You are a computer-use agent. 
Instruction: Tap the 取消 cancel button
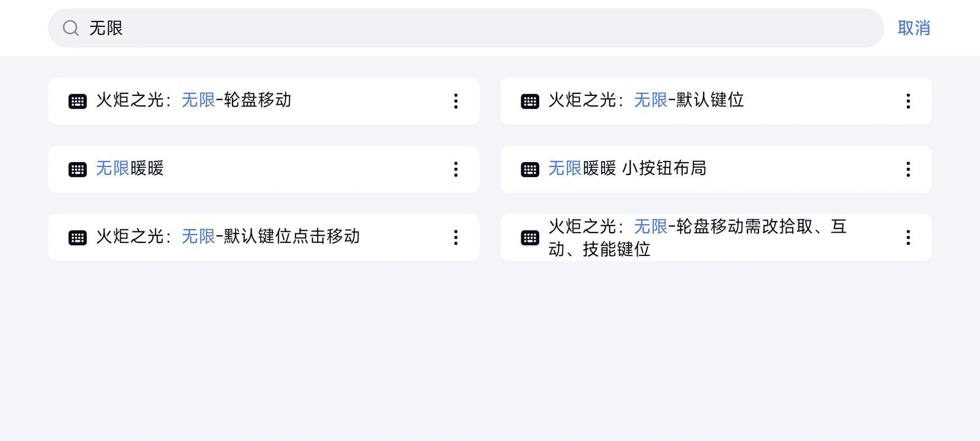coord(913,28)
